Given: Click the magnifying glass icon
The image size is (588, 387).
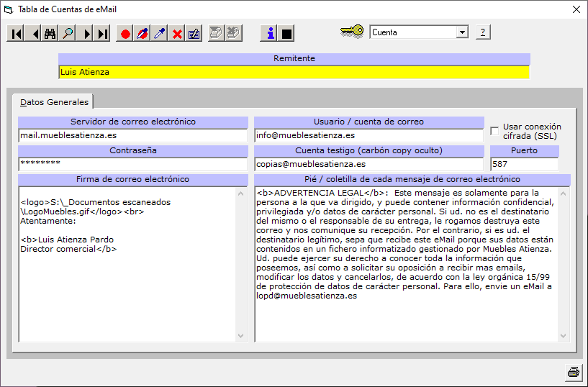Looking at the screenshot, I should [x=68, y=33].
